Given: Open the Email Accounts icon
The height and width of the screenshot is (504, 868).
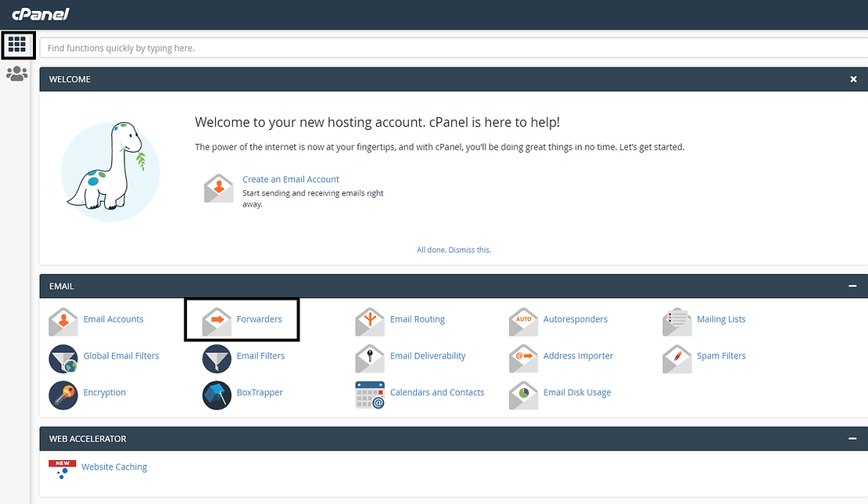Looking at the screenshot, I should (x=63, y=321).
